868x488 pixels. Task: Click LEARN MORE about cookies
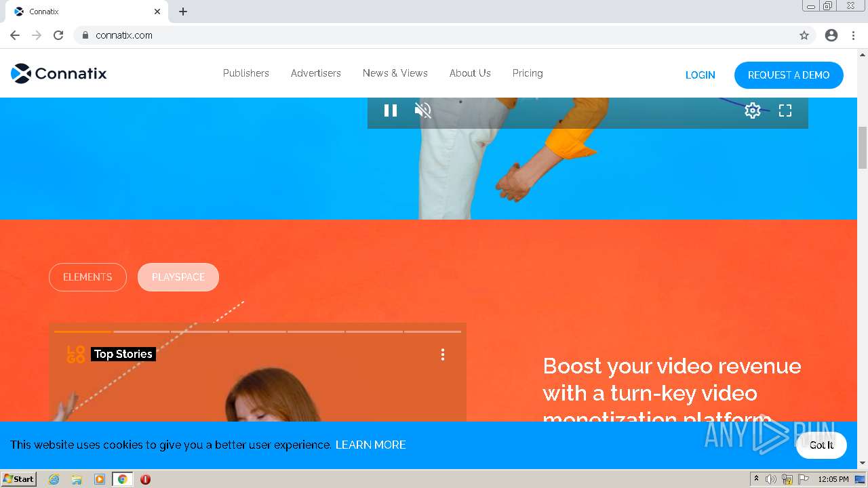tap(370, 445)
